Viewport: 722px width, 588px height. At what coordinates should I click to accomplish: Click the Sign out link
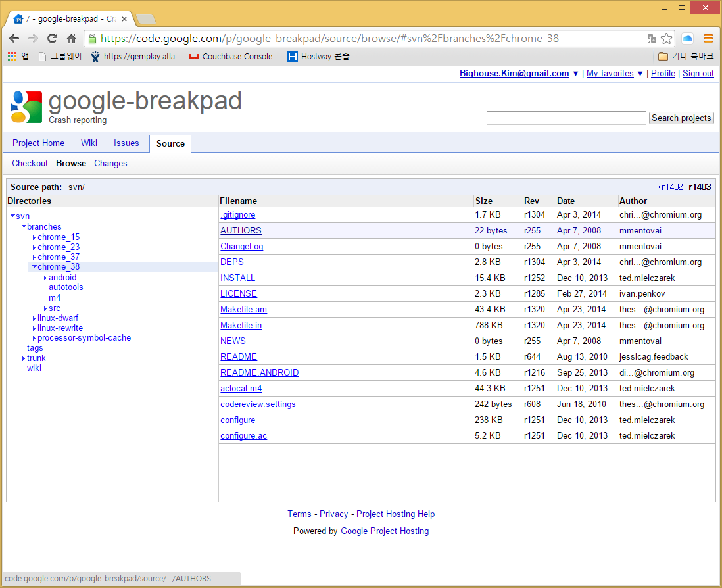coord(698,74)
